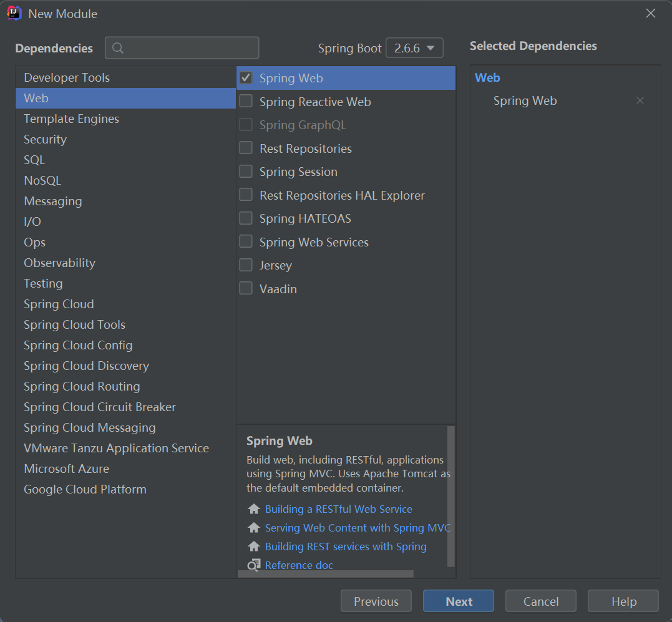The image size is (672, 622).
Task: Select the Microsoft Azure category
Action: pyautogui.click(x=125, y=468)
